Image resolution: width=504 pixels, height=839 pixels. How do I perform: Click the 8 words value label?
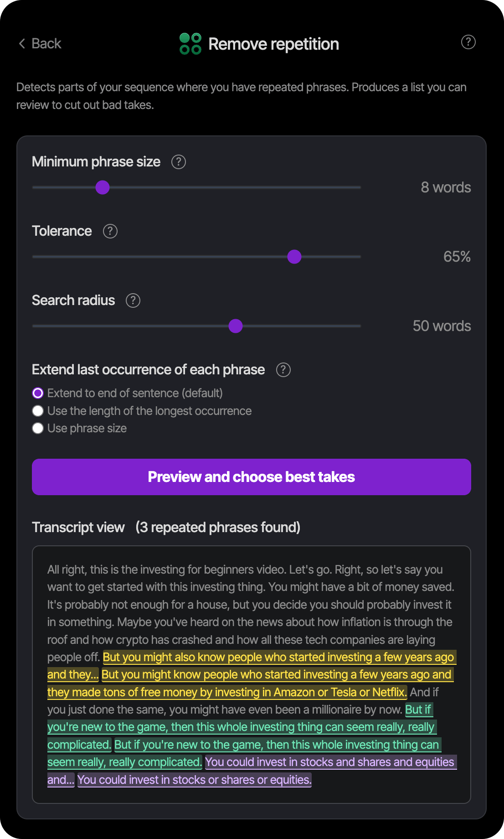point(445,187)
